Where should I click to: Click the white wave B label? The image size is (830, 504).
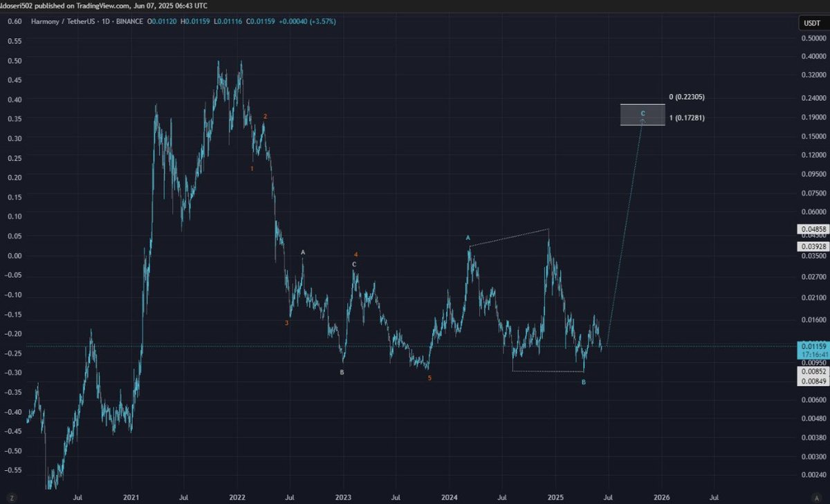tap(342, 373)
